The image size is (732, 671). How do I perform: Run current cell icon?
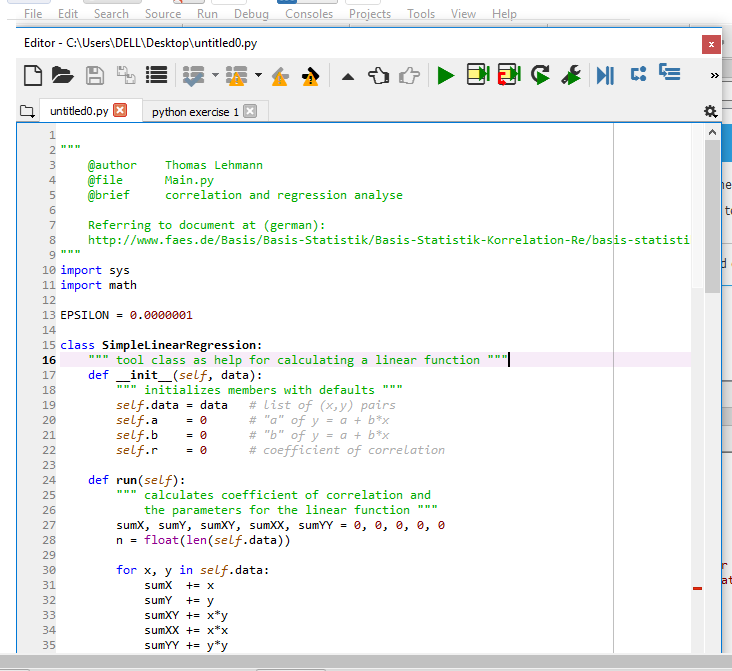pos(478,74)
